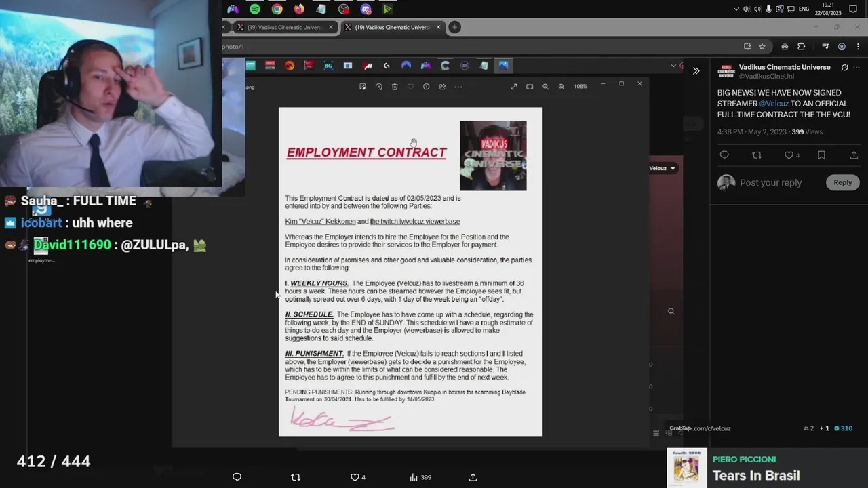Focus the Post your reply field
This screenshot has width=868, height=488.
(x=770, y=182)
